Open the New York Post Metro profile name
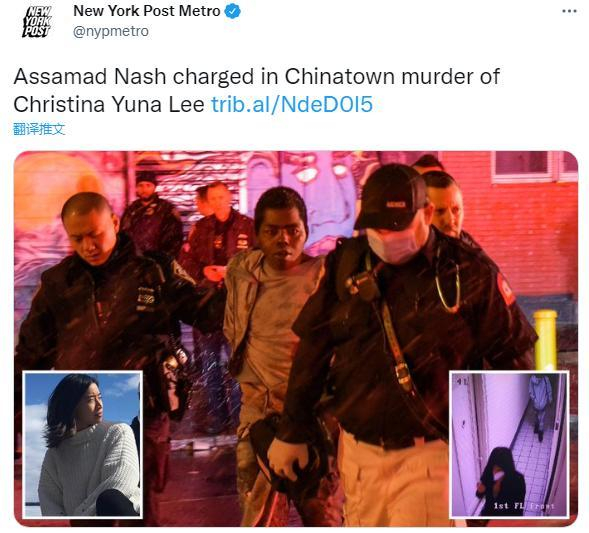 click(146, 11)
